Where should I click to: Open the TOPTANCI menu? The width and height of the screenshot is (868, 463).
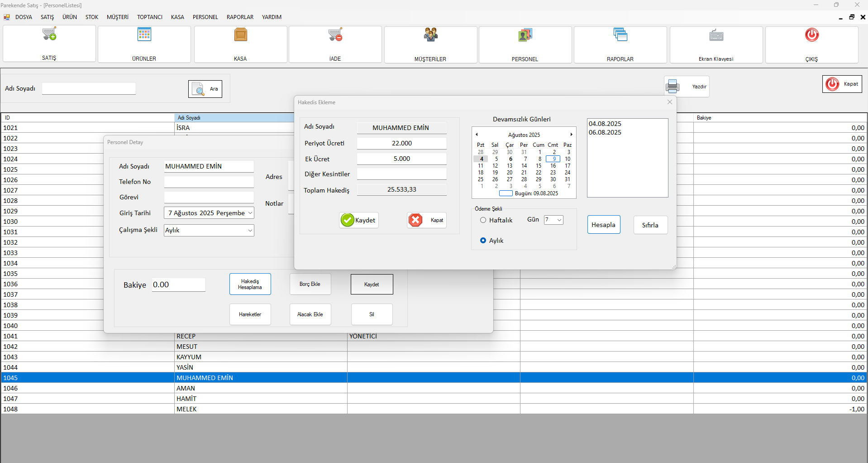149,17
